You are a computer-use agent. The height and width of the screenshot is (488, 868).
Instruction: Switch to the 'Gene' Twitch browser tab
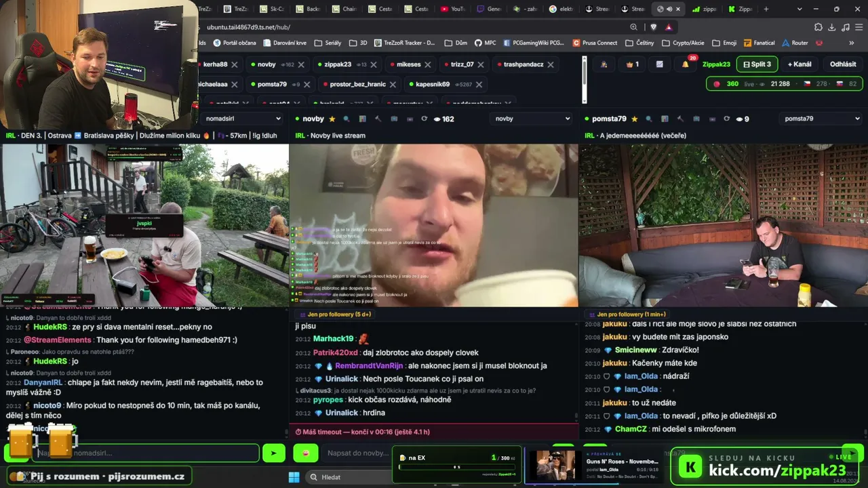[x=489, y=9]
